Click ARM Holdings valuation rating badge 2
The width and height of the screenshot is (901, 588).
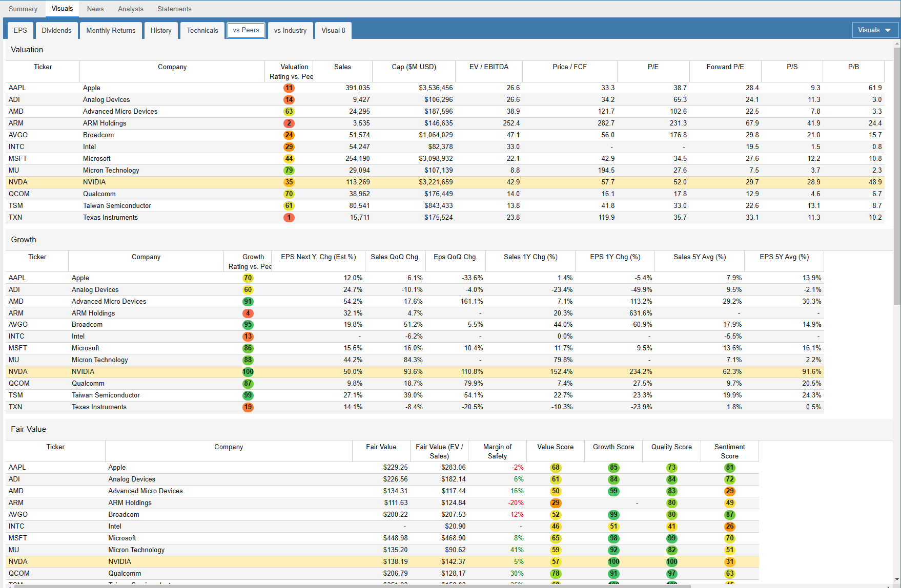point(289,123)
